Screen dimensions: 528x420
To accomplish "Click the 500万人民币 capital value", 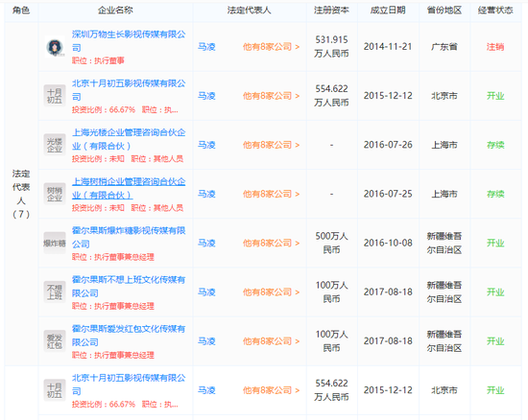I will click(331, 244).
